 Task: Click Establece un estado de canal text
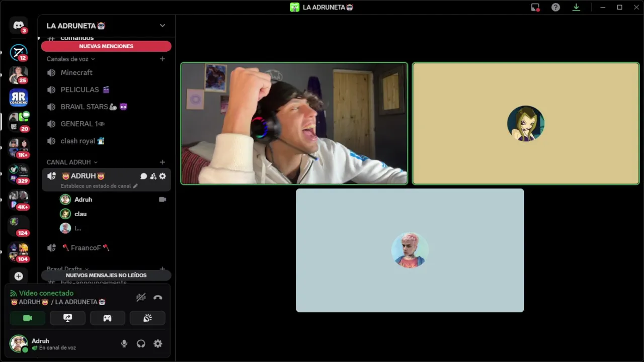pos(96,186)
